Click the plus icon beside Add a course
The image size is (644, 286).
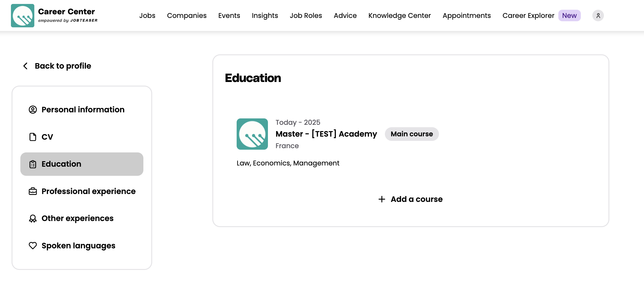coord(382,199)
